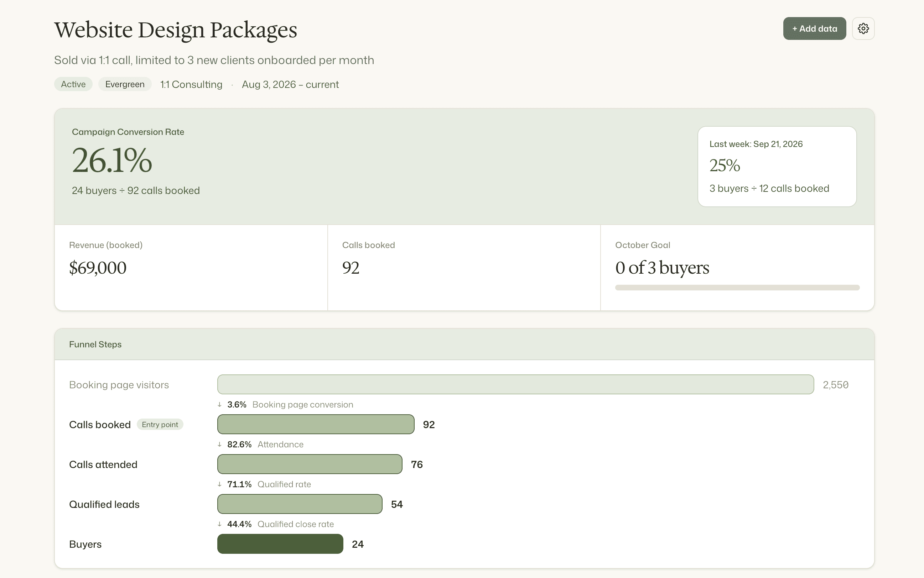The height and width of the screenshot is (578, 924).
Task: Click the down arrow beside 71.1%
Action: (220, 484)
